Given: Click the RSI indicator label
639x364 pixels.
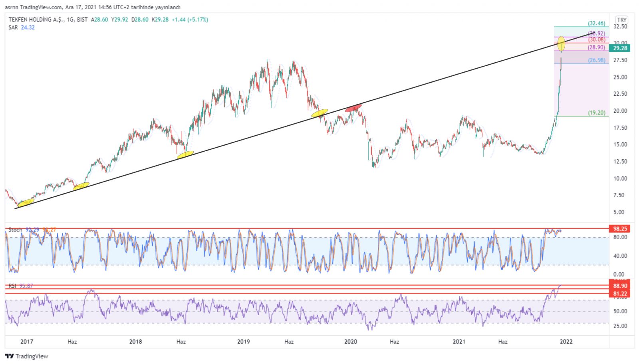Looking at the screenshot, I should 12,286.
